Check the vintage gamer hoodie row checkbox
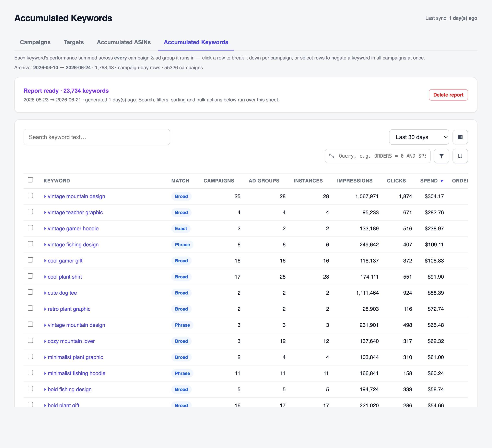Screen dimensions: 492x448 click(30, 228)
